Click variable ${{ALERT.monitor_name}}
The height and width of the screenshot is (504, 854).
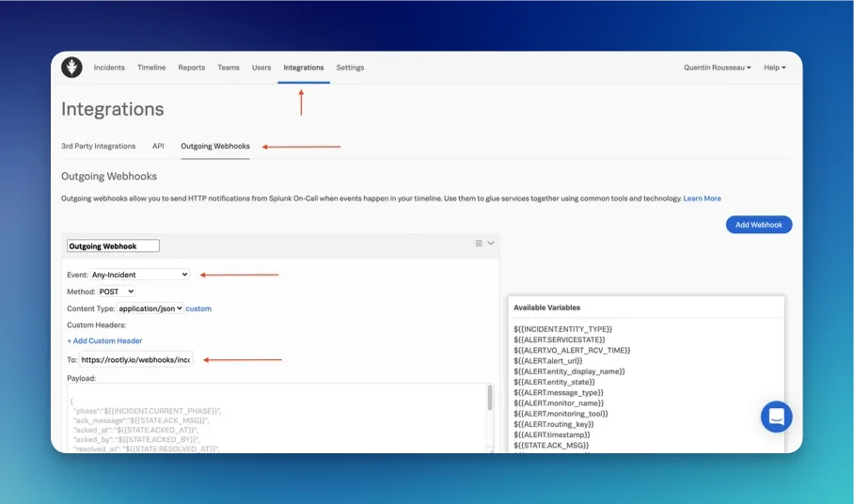point(559,403)
